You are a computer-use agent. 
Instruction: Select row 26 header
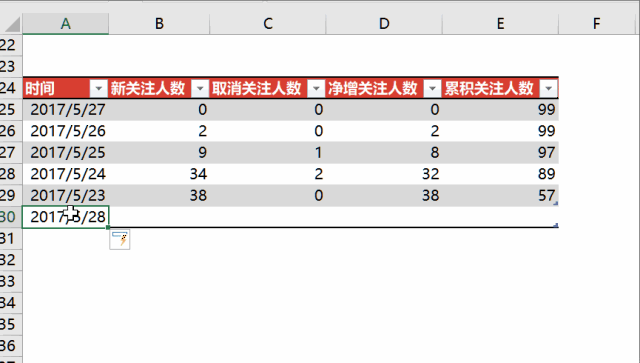[x=11, y=131]
